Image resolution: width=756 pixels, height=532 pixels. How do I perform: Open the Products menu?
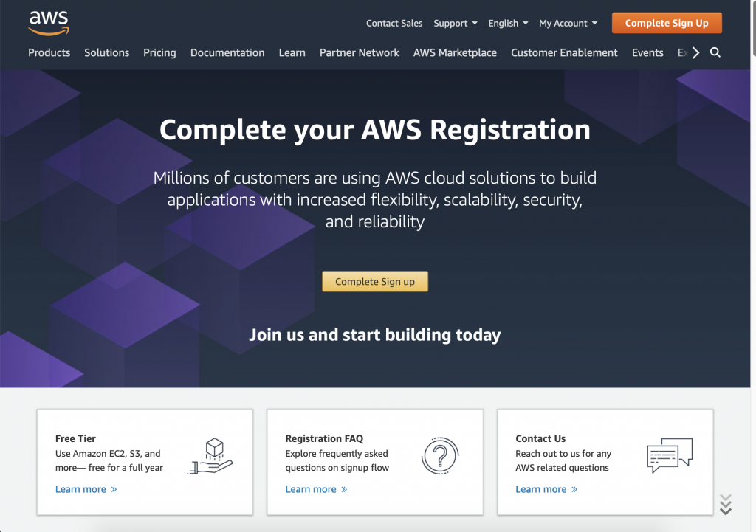(49, 52)
